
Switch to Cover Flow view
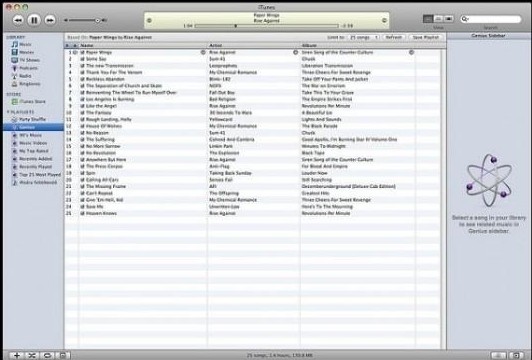pos(449,19)
